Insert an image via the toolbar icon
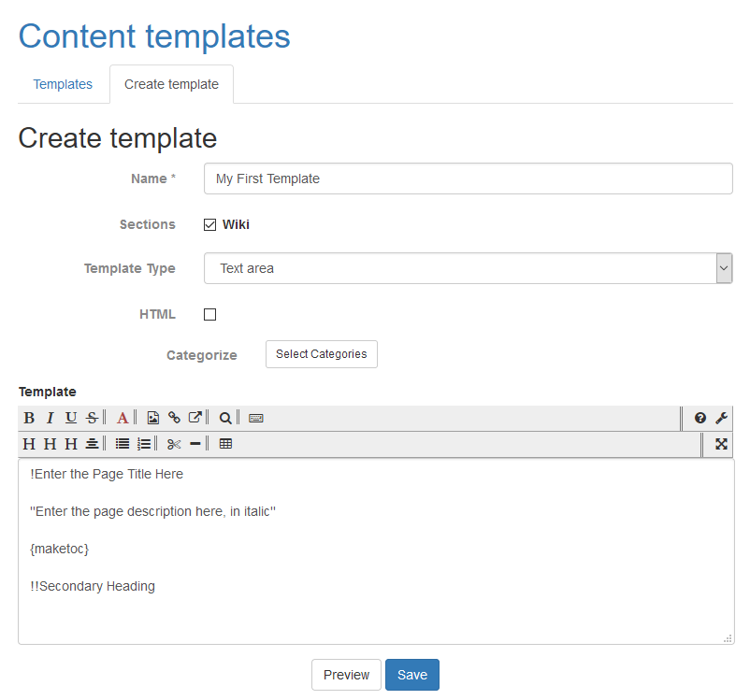Screen dimensions: 750x700 pos(153,418)
